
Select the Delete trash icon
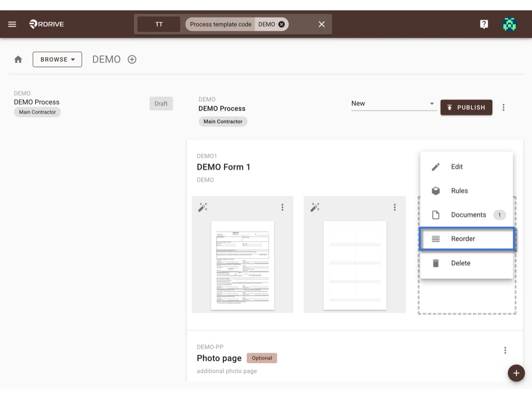(435, 263)
